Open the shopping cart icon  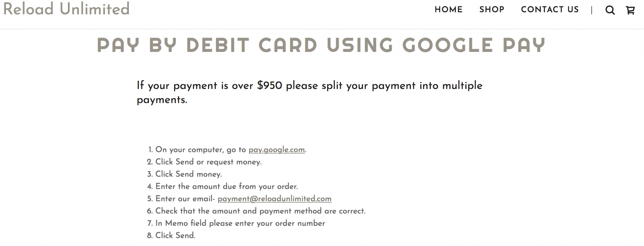(630, 10)
